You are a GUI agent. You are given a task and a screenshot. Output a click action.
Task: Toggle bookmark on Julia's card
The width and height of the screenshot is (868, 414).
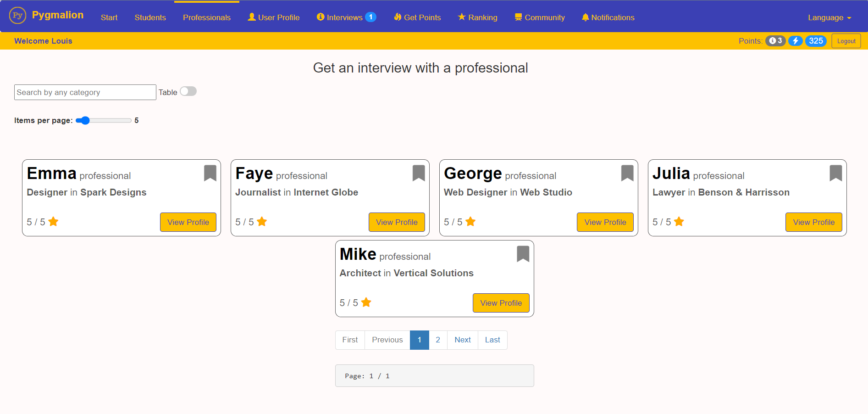tap(836, 173)
